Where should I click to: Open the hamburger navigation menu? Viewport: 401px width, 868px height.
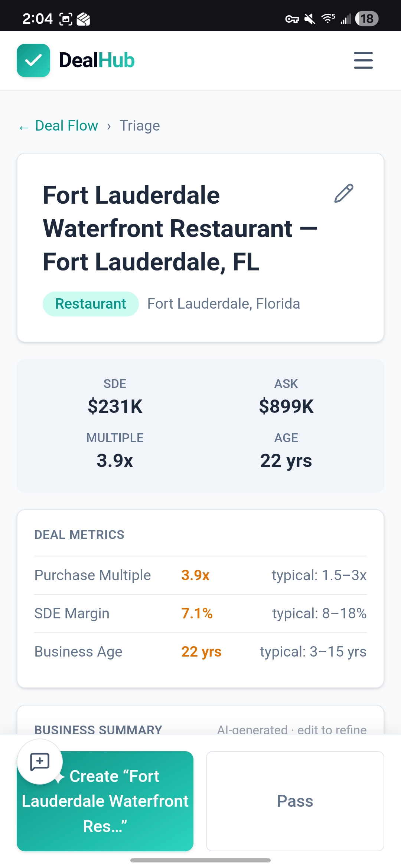pyautogui.click(x=363, y=60)
